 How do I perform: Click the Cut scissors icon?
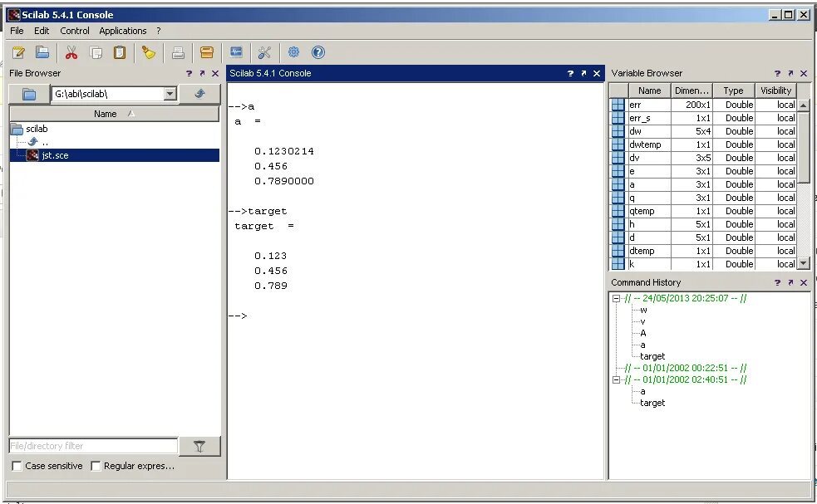(71, 52)
